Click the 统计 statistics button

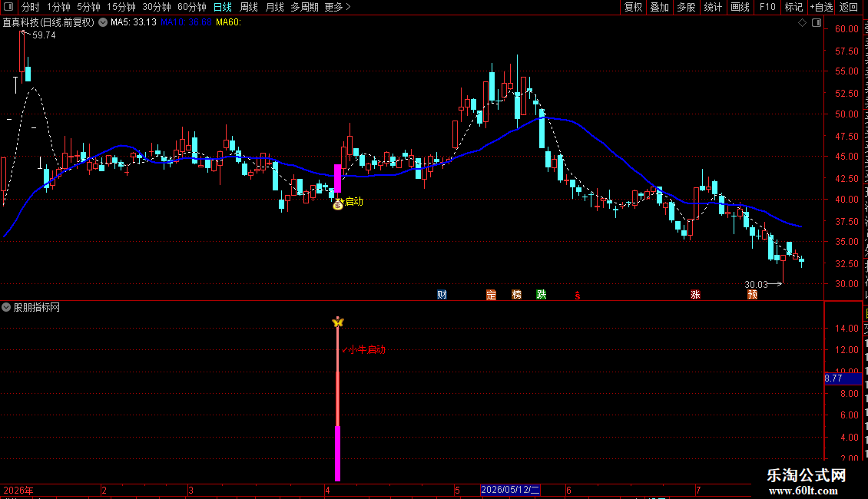[x=713, y=7]
